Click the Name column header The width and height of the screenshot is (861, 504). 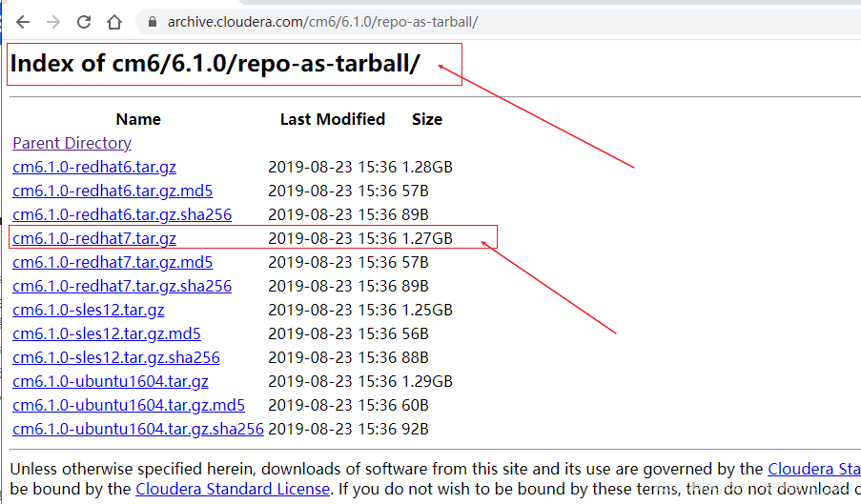[138, 119]
